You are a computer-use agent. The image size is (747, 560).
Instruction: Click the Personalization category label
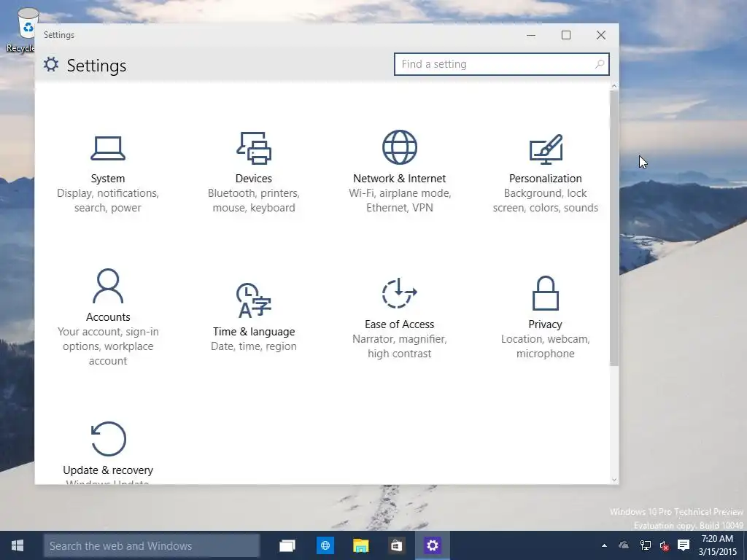point(546,179)
